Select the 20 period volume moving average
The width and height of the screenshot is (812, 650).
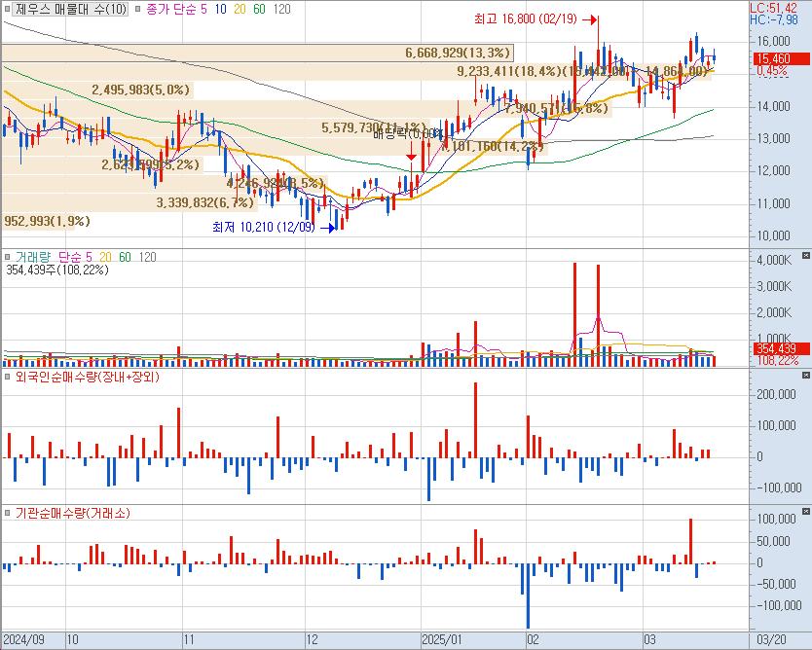[105, 256]
